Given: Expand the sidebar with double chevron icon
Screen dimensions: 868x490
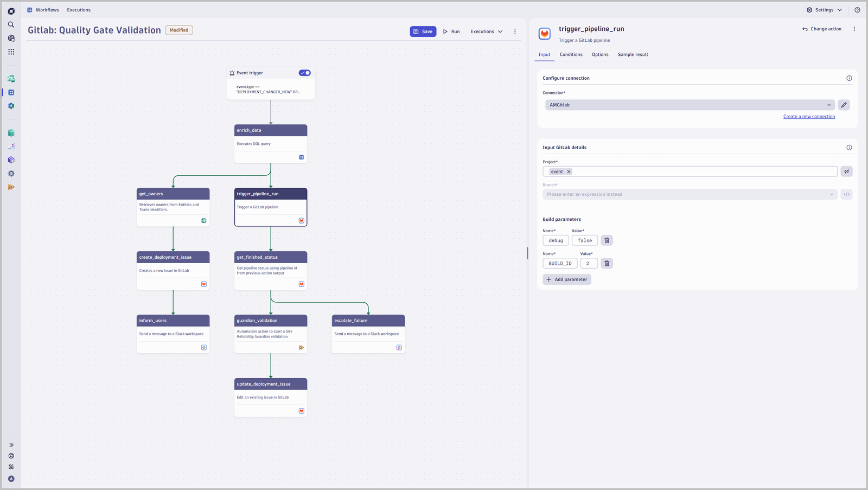Looking at the screenshot, I should coord(11,445).
